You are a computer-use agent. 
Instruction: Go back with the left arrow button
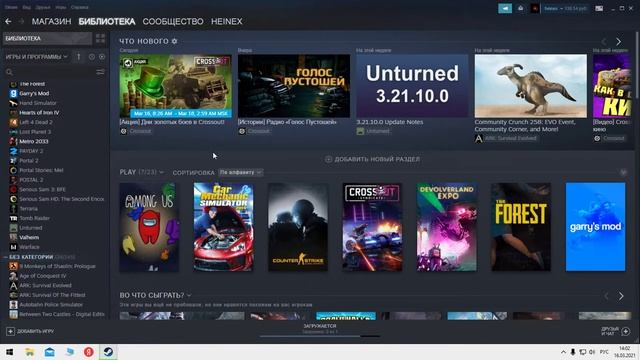(x=8, y=21)
